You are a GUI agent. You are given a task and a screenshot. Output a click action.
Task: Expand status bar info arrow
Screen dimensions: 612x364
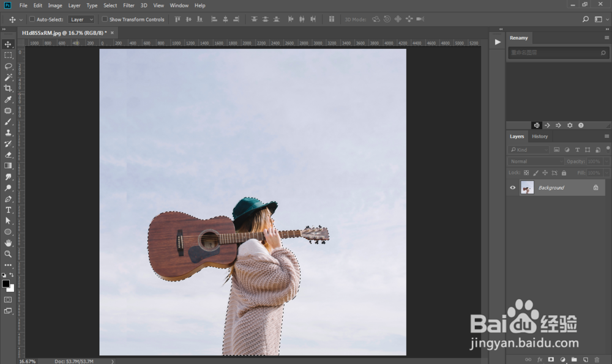pos(113,362)
